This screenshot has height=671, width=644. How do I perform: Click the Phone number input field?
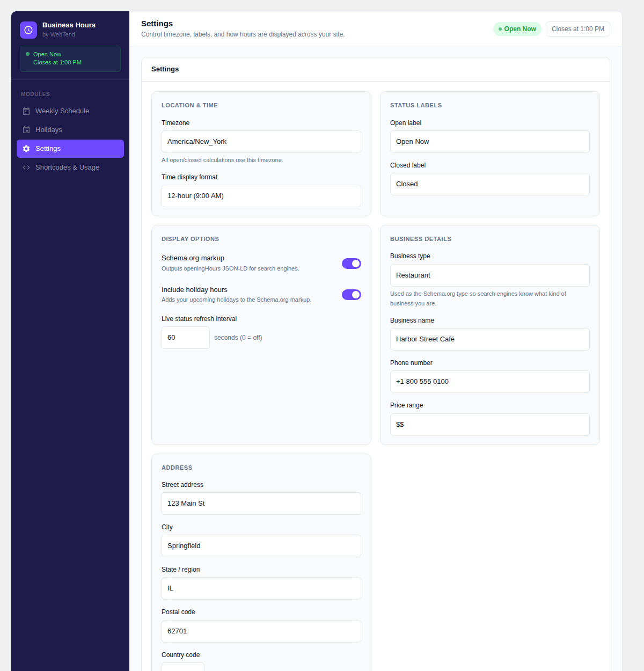coord(490,382)
